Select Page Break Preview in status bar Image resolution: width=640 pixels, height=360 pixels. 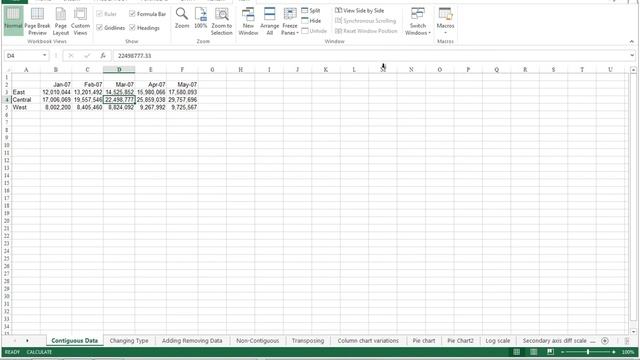pos(550,352)
